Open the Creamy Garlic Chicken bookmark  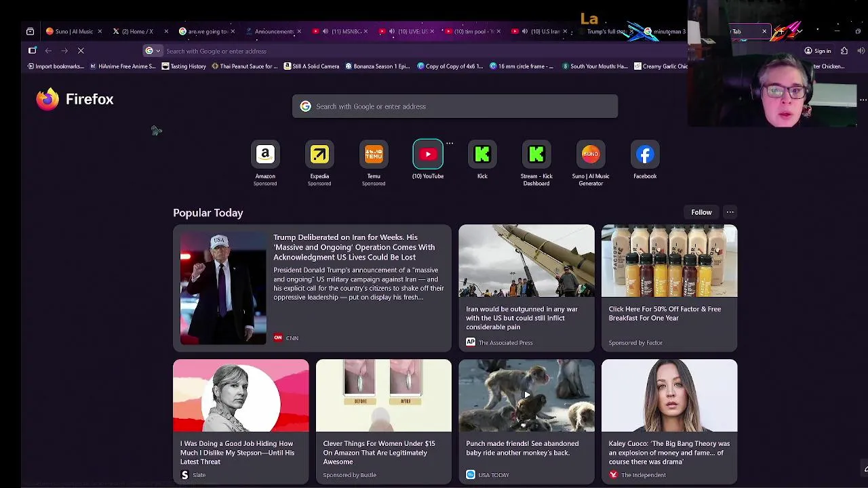pyautogui.click(x=661, y=66)
